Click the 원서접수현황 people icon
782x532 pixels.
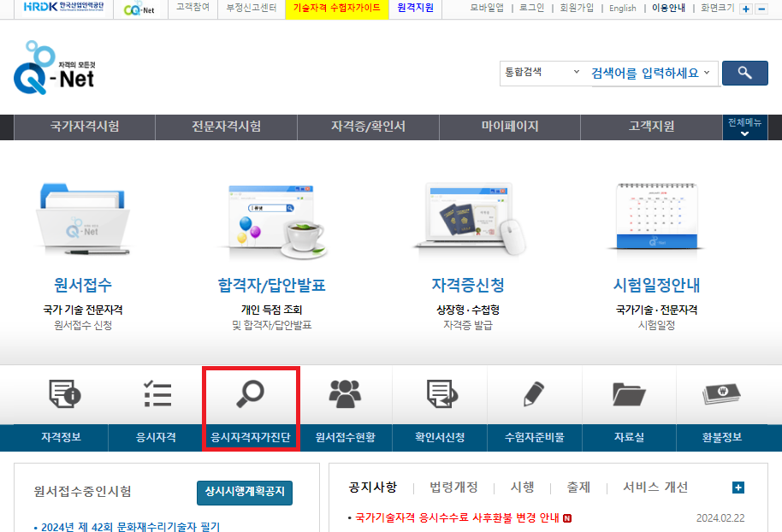click(344, 395)
